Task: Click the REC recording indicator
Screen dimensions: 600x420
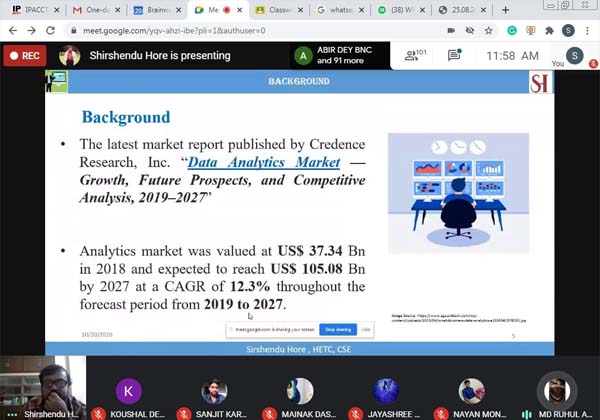Action: pyautogui.click(x=25, y=56)
